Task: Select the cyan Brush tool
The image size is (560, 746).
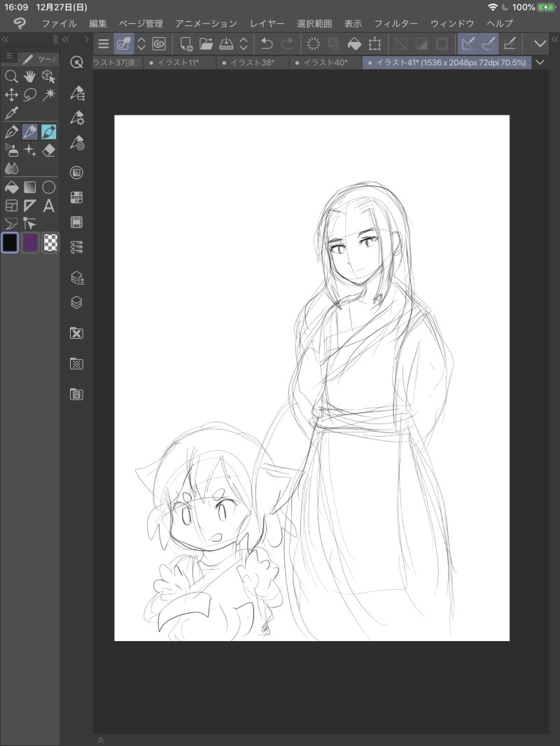Action: tap(48, 132)
